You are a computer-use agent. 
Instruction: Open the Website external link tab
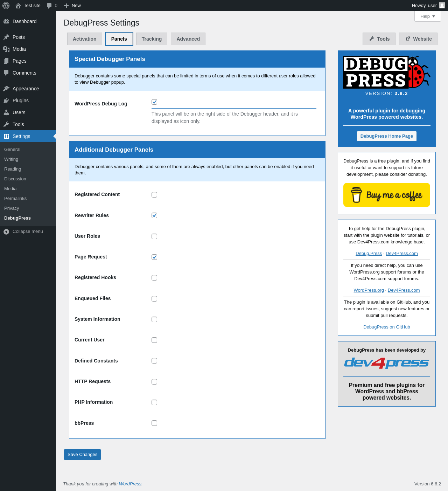pos(418,39)
